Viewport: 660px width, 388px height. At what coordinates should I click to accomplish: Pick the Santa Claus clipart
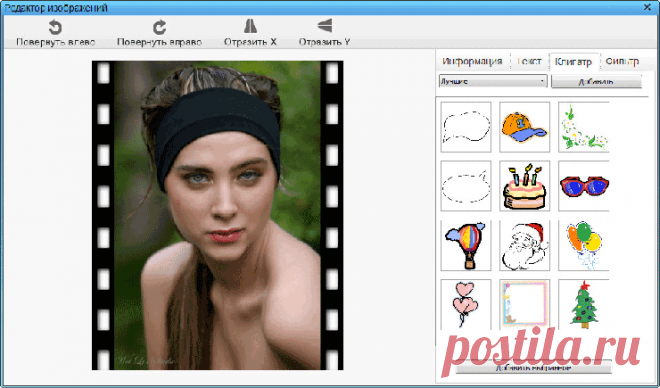(x=524, y=245)
